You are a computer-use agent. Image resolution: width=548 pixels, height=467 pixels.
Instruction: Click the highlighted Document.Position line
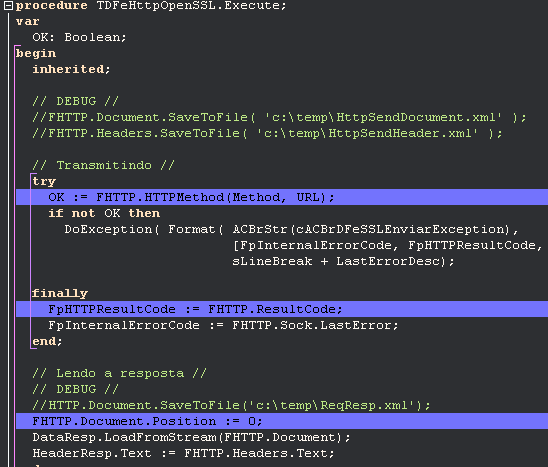282,421
